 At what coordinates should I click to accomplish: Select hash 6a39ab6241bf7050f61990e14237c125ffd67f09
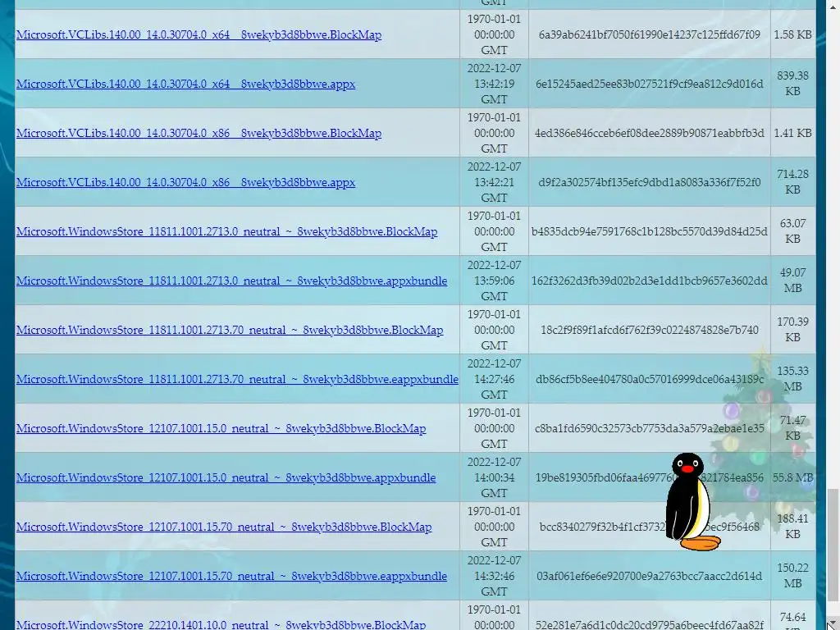650,34
